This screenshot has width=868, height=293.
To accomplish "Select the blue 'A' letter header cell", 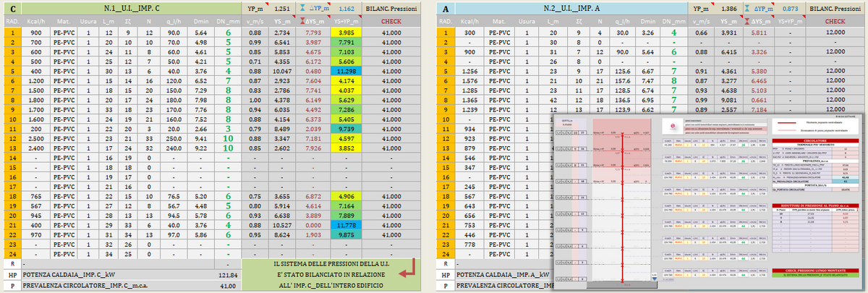I will 445,9.
